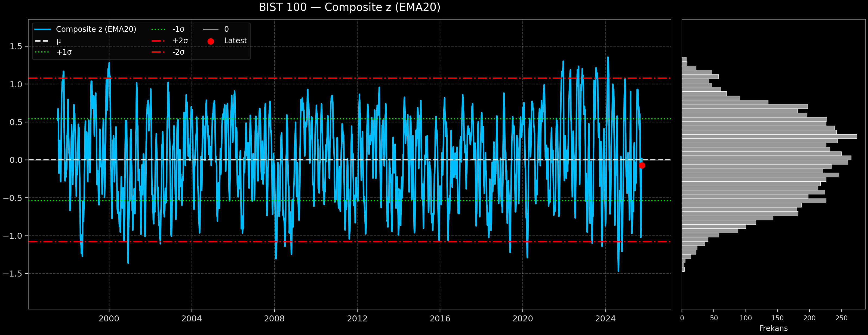
Task: Click the gray 0 baseline legend sample
Action: point(211,29)
